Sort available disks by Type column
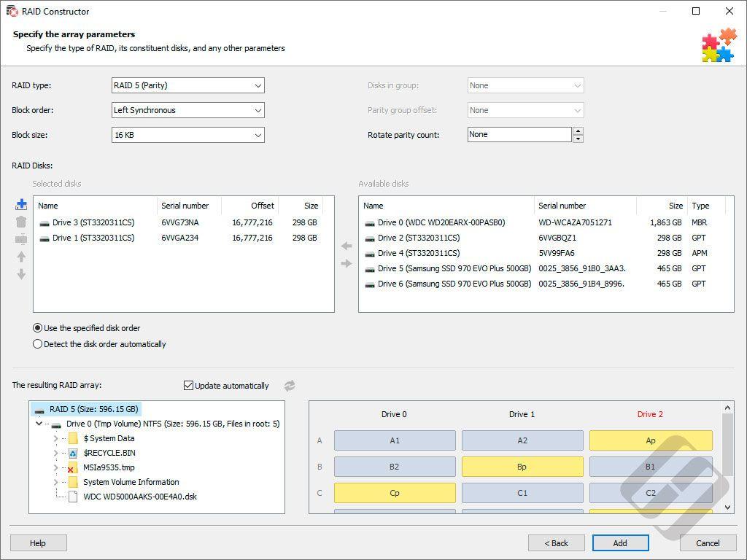This screenshot has height=560, width=747. (706, 206)
